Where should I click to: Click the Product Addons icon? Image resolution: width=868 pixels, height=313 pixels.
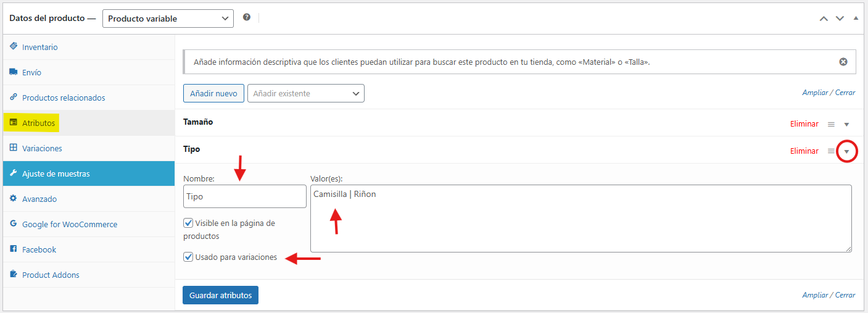tap(14, 275)
